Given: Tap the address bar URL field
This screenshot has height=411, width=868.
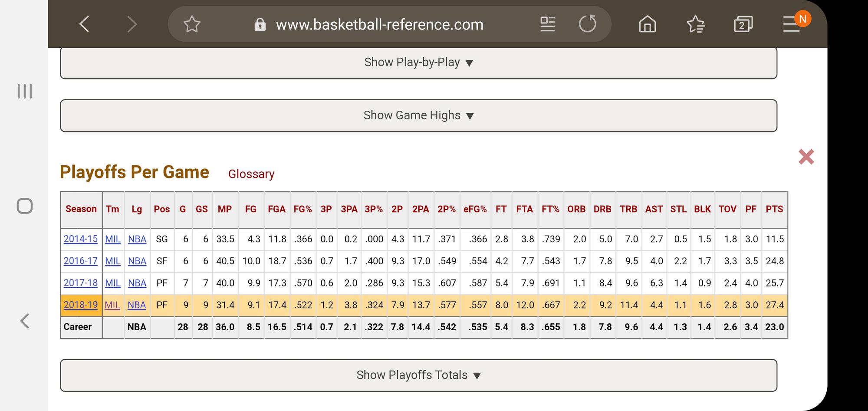Looking at the screenshot, I should tap(379, 25).
